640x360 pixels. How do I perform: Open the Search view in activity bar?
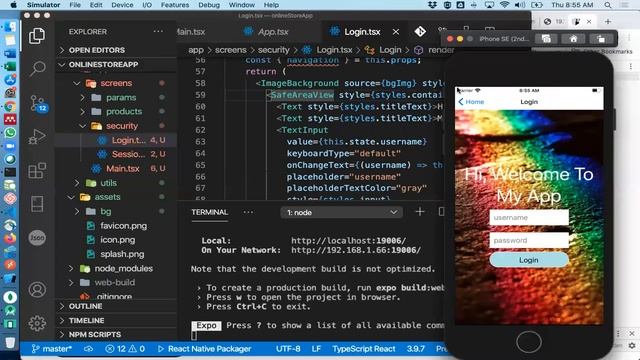[x=37, y=69]
